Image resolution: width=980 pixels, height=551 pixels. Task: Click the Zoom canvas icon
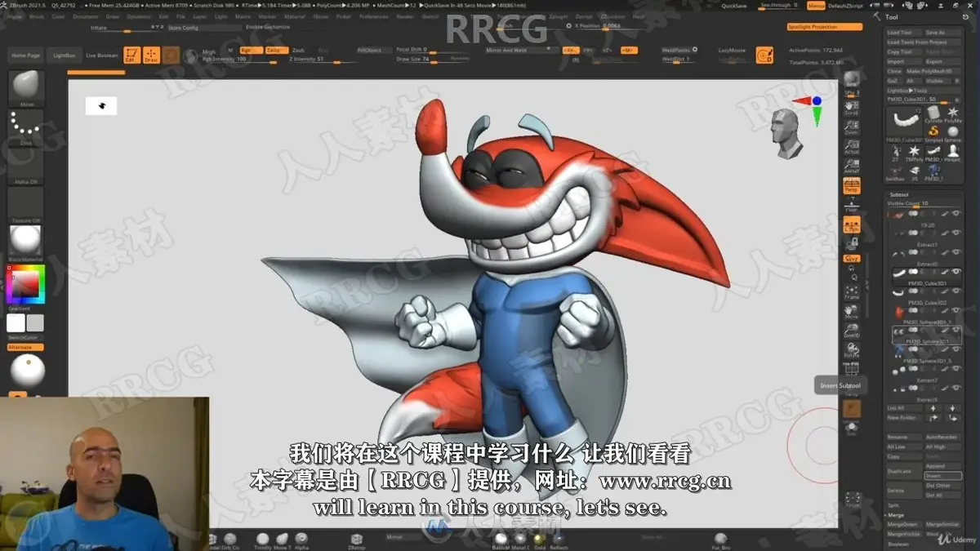coord(852,127)
